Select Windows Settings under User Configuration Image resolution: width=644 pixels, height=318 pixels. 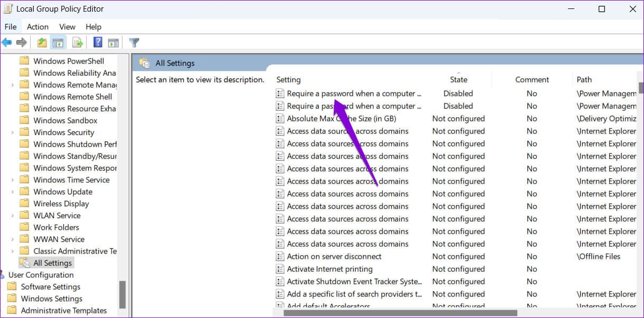coord(52,298)
